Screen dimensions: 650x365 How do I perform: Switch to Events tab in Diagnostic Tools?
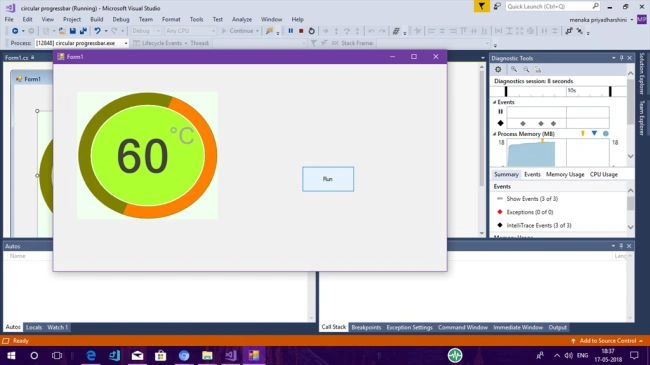click(x=532, y=174)
